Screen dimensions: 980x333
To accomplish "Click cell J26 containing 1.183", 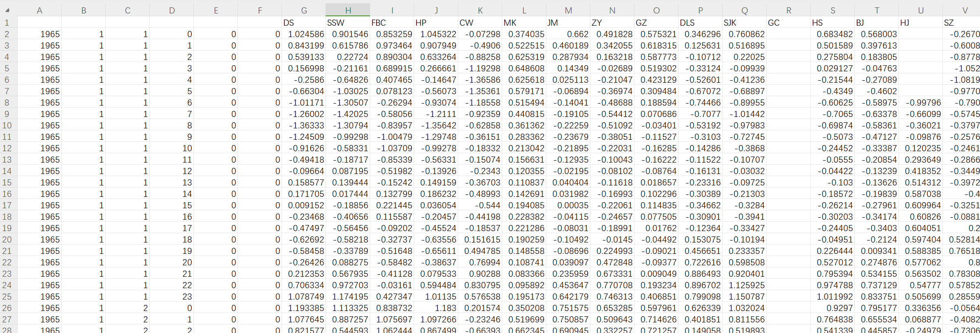I will tap(436, 308).
